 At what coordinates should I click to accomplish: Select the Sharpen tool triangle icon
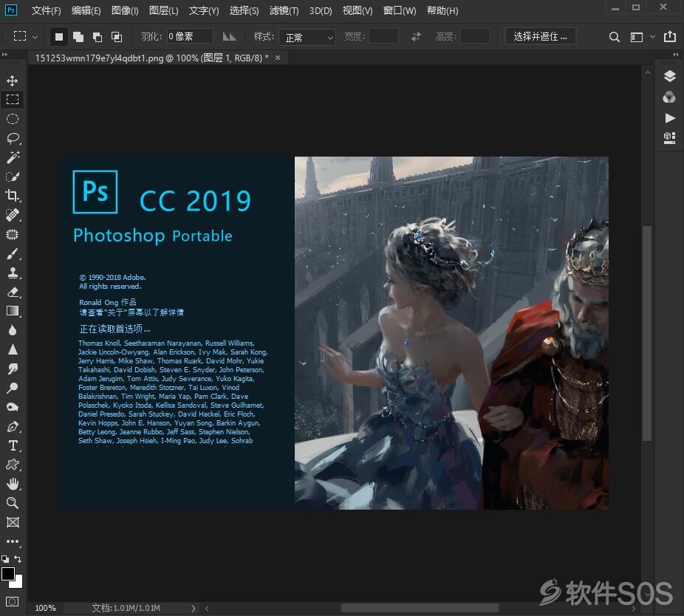(13, 349)
